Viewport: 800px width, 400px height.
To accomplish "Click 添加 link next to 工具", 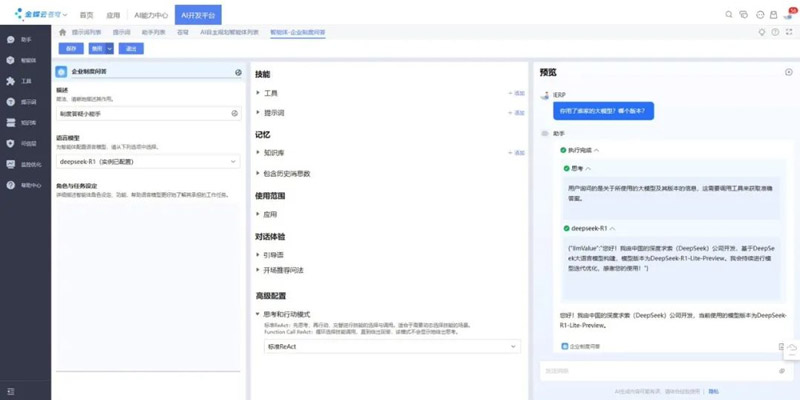I will coord(517,93).
